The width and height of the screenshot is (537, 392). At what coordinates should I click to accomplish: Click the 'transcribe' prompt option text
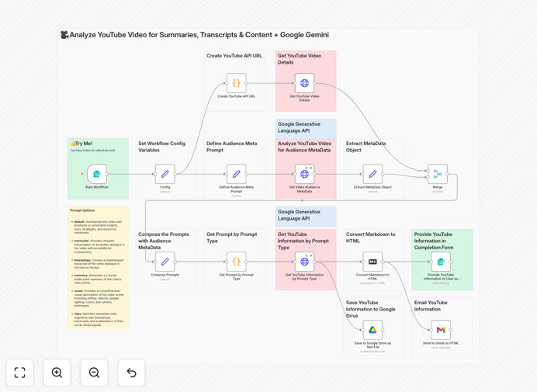tap(99, 246)
